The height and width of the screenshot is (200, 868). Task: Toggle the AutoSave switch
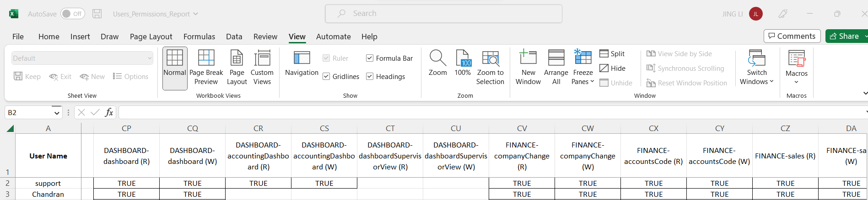pos(72,14)
